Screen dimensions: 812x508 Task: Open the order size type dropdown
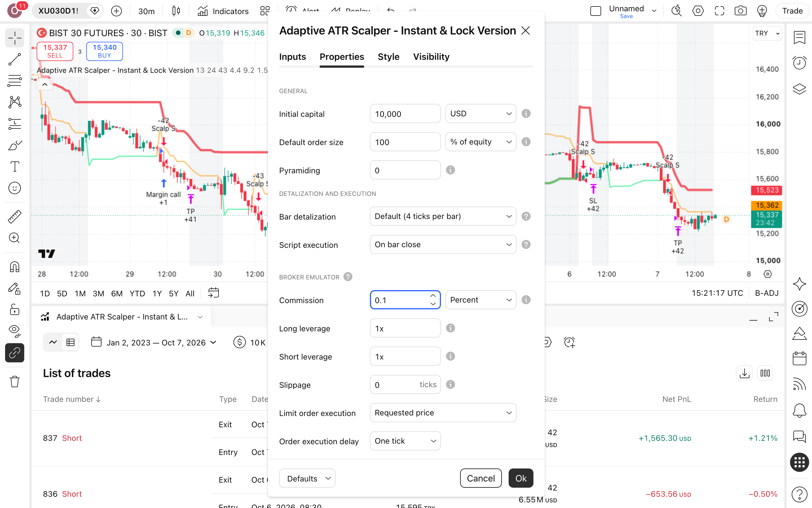point(480,142)
